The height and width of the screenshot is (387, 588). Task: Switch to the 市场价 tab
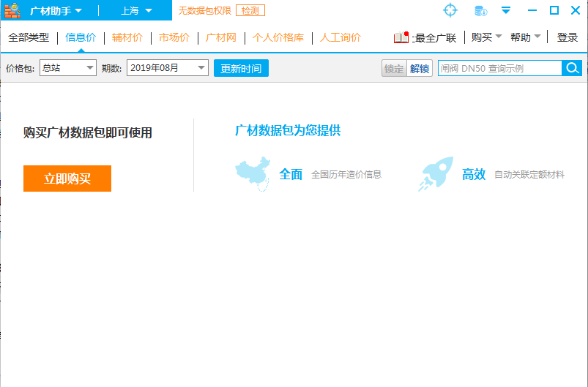[174, 37]
